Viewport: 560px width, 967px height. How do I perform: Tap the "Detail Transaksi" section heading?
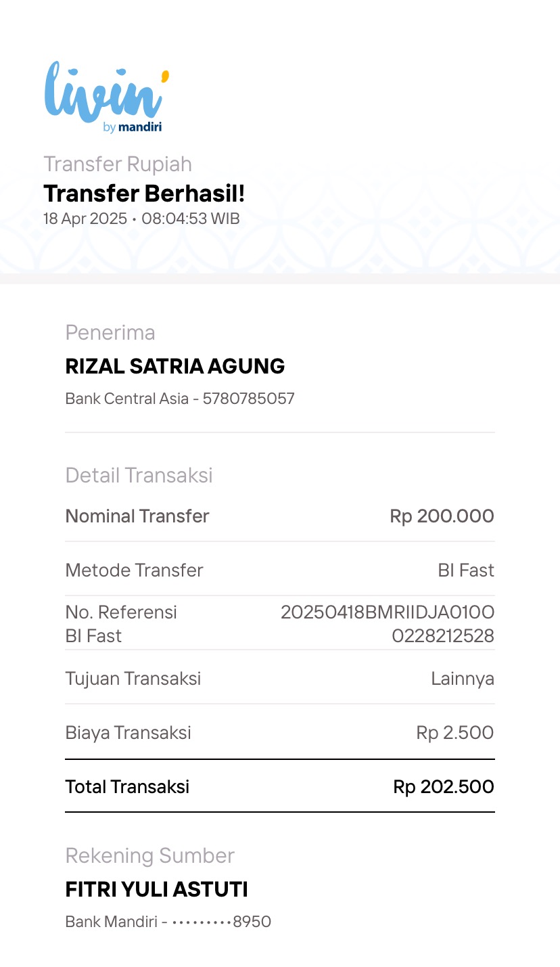[139, 475]
